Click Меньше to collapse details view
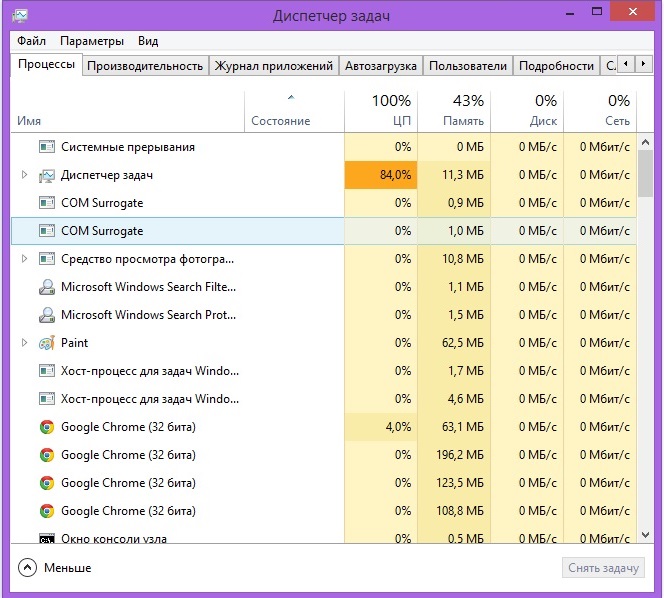Image resolution: width=664 pixels, height=598 pixels. [x=56, y=568]
